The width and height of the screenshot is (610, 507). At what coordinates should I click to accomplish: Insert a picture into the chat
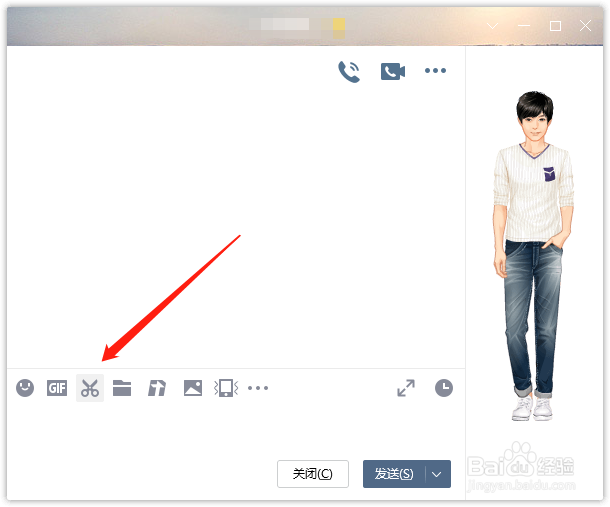tap(193, 388)
